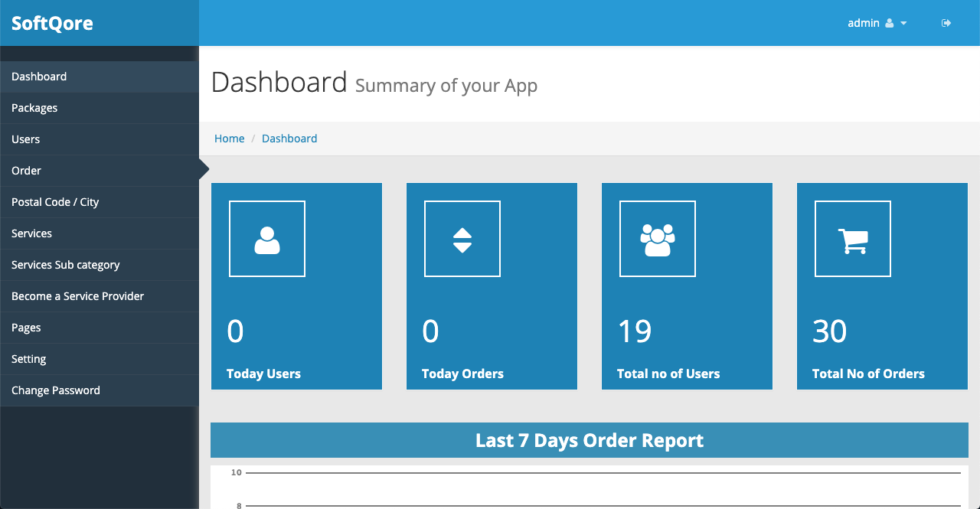
Task: Navigate to Services in the sidebar
Action: tap(100, 233)
